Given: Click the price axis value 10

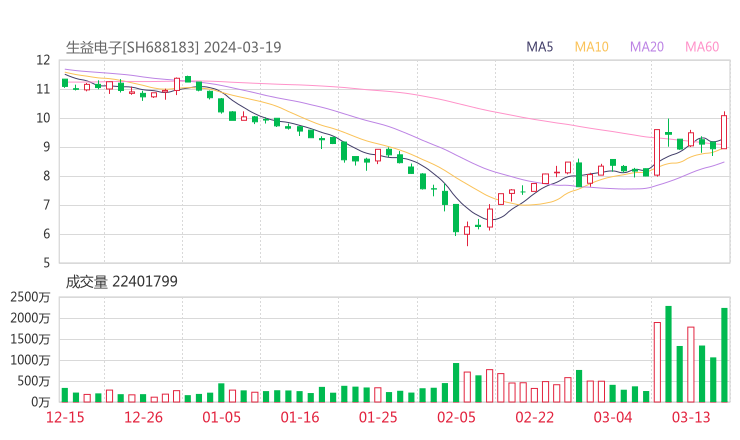Looking at the screenshot, I should coord(43,118).
